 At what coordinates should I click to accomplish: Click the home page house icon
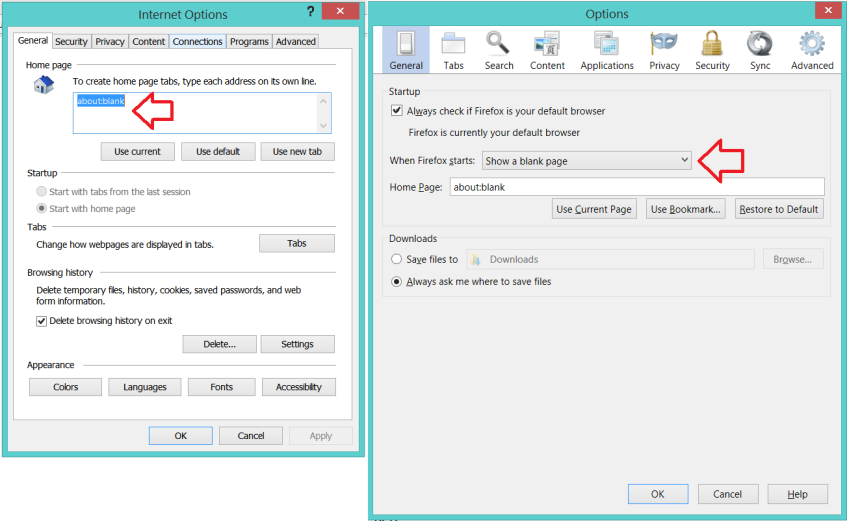(44, 85)
